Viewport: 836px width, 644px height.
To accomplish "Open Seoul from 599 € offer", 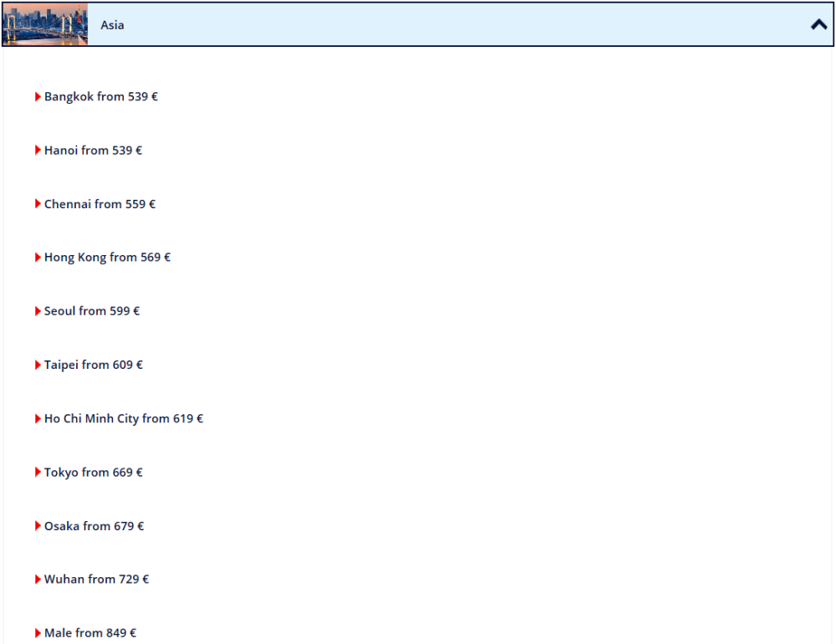I will click(91, 311).
